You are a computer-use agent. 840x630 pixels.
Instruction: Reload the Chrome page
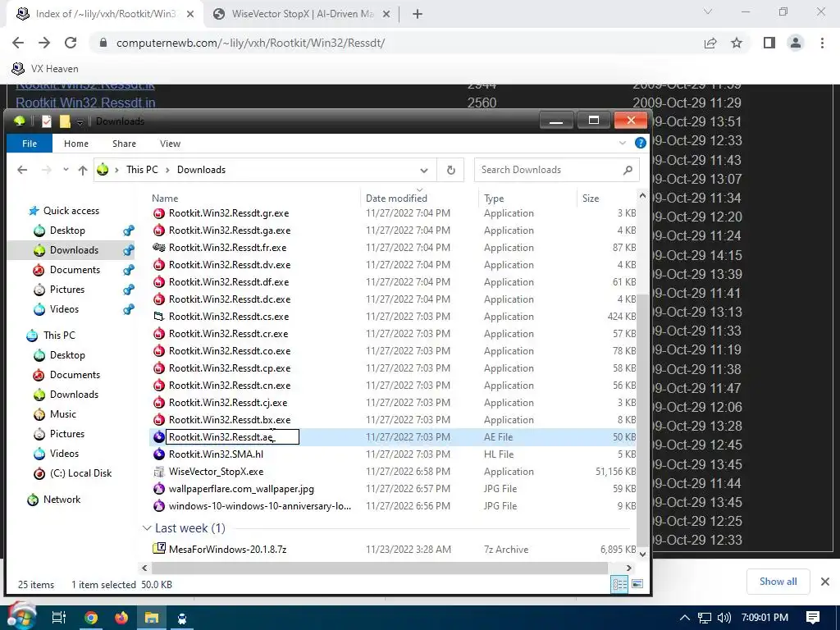[x=71, y=43]
